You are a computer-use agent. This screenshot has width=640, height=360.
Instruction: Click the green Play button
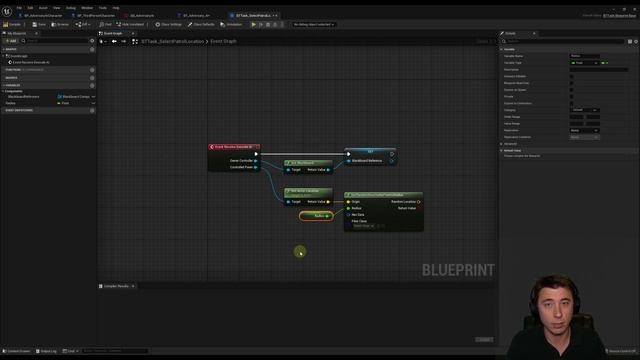click(253, 24)
